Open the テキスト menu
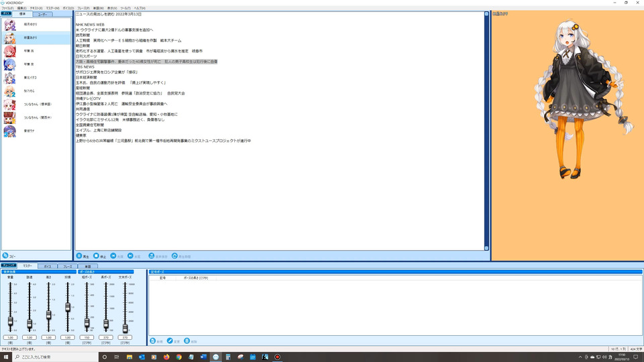Viewport: 644px width, 362px height. 36,8
